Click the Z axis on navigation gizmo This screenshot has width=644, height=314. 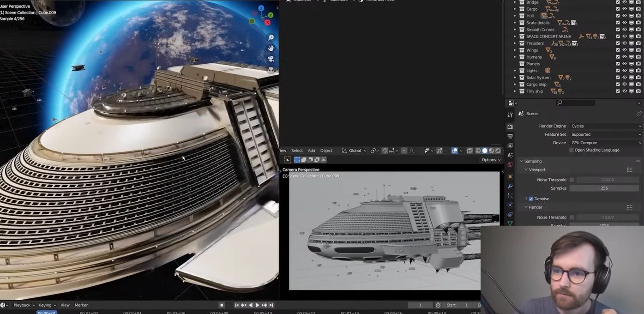pos(261,8)
